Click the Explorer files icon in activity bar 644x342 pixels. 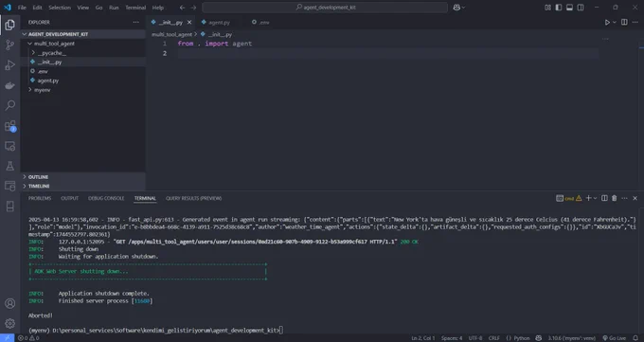point(9,25)
